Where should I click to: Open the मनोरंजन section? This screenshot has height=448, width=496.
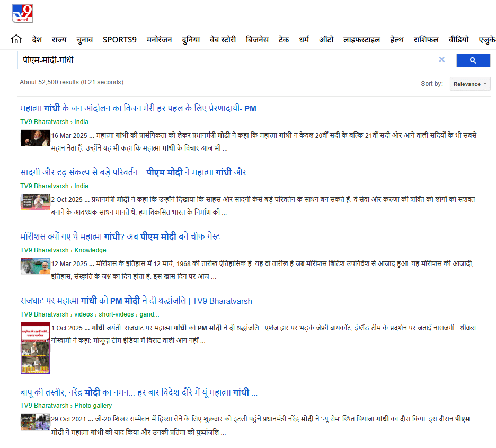coord(159,40)
